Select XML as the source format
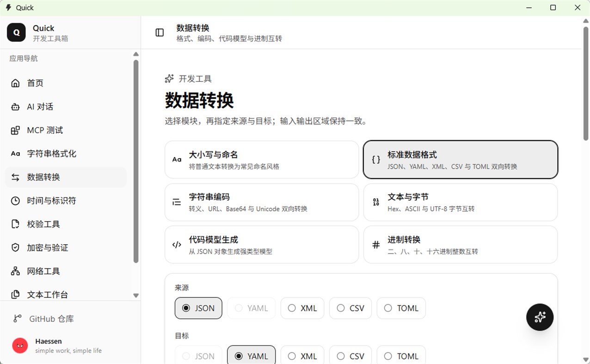The image size is (590, 364). coord(302,308)
